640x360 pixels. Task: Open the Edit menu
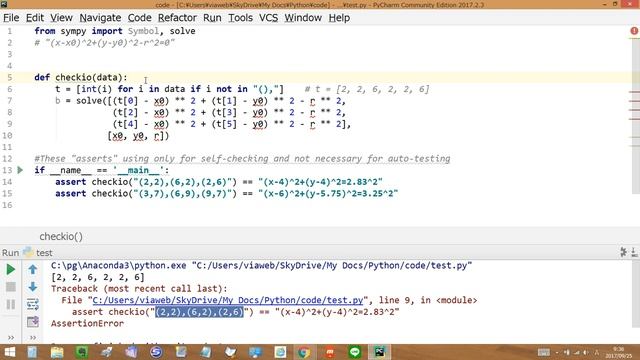pos(35,18)
